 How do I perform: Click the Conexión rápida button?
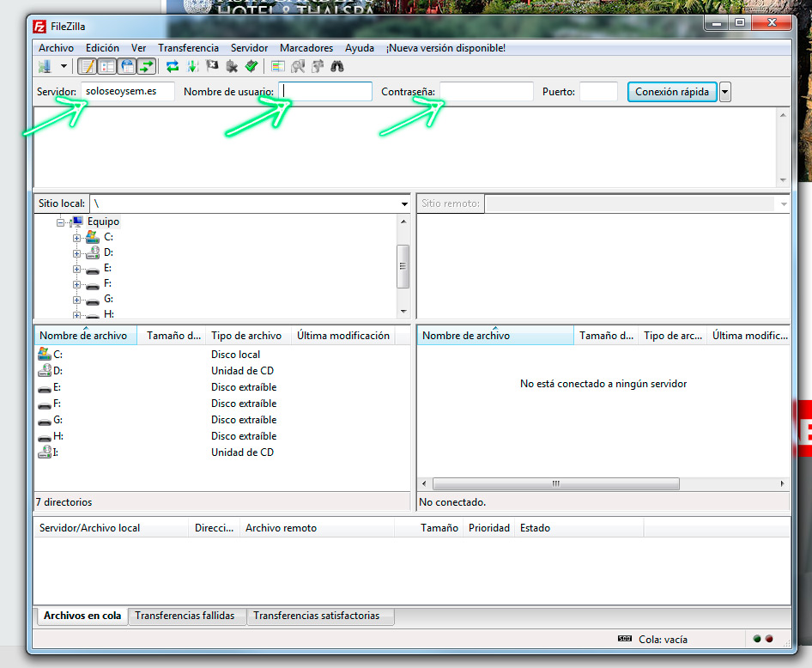click(x=671, y=92)
